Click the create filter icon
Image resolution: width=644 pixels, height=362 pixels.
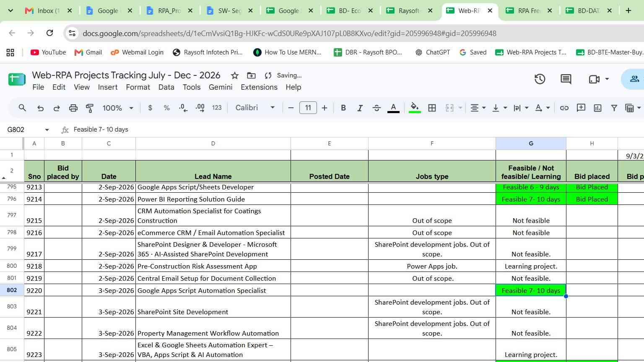(x=614, y=108)
